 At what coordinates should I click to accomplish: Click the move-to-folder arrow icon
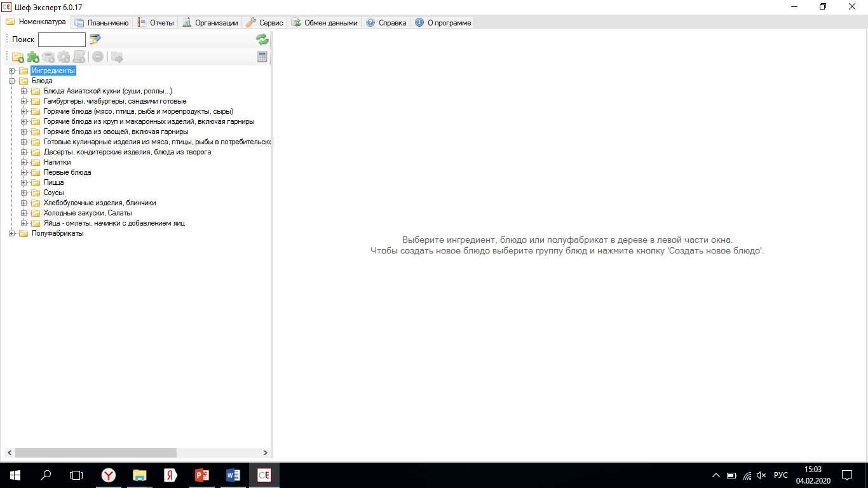(x=117, y=57)
